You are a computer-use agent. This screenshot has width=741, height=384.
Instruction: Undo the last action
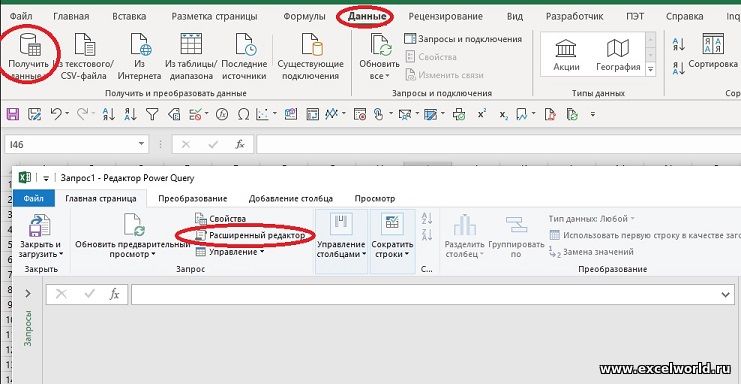[56, 114]
